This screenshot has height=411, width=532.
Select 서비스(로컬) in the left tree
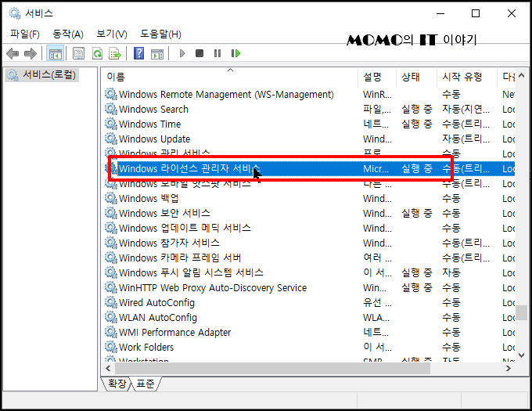[42, 75]
